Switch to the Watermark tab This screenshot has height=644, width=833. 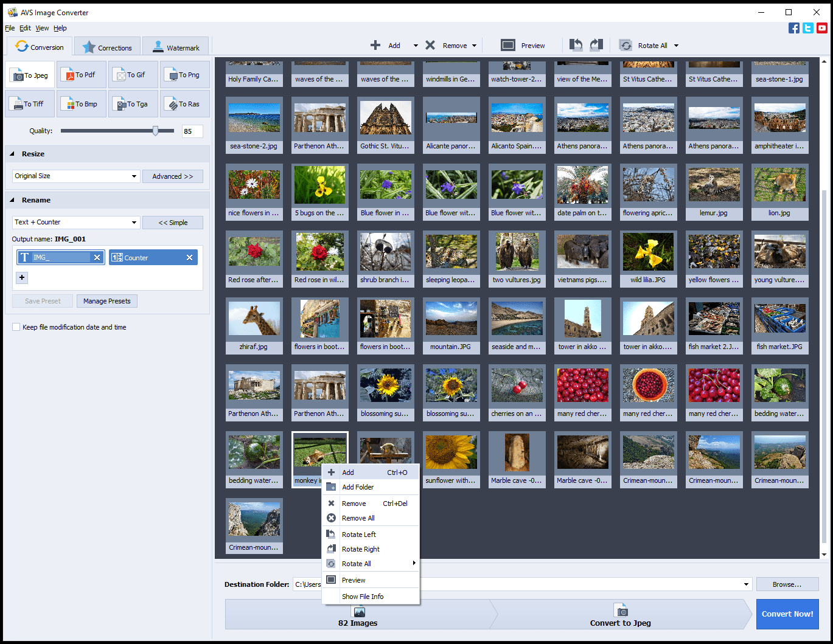pyautogui.click(x=175, y=47)
